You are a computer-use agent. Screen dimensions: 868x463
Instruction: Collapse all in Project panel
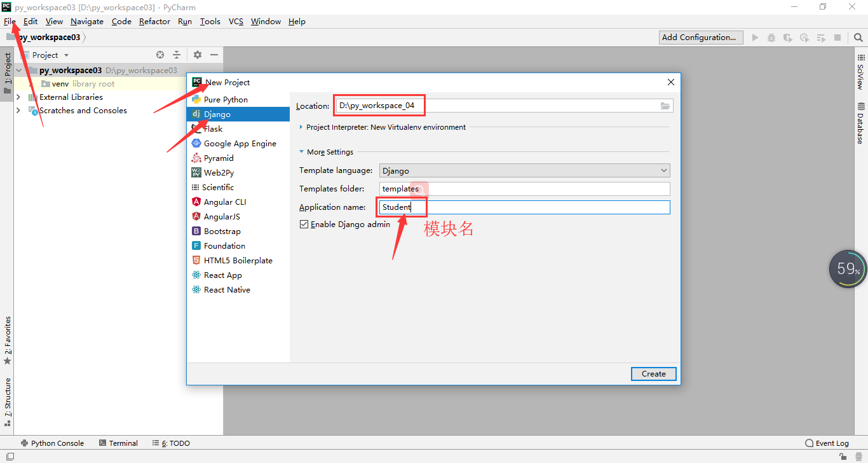pyautogui.click(x=177, y=55)
